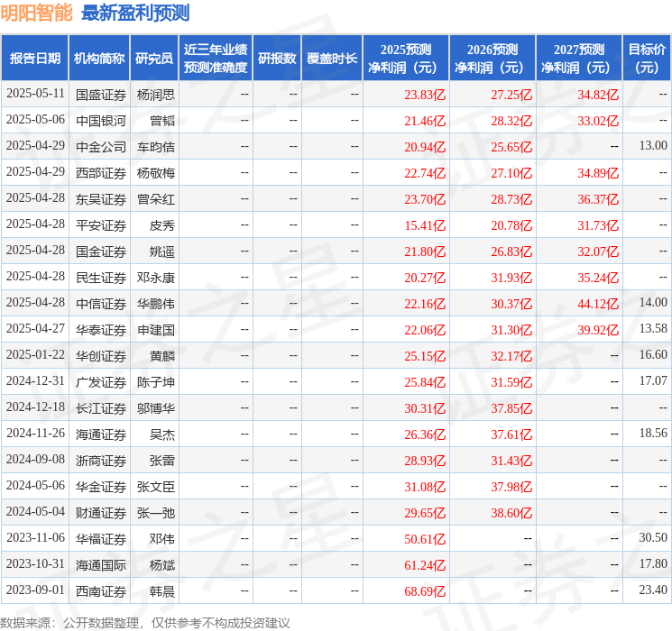Click the 61.24亿 profit forecast value
The width and height of the screenshot is (672, 631).
click(425, 565)
